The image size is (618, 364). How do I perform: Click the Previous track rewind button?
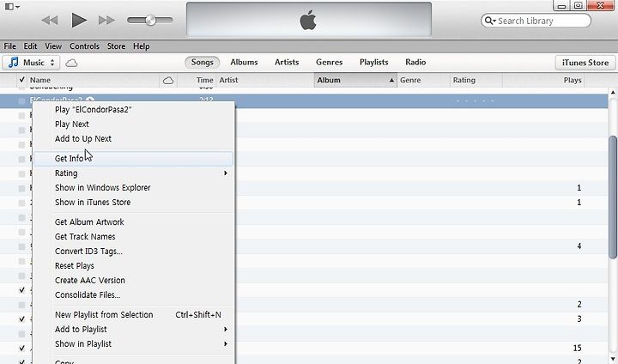[x=50, y=21]
